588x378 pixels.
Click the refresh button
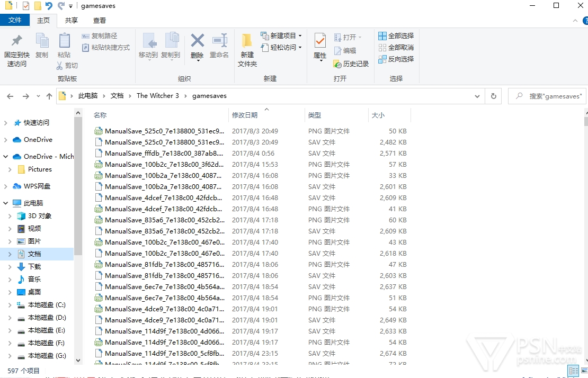[x=494, y=96]
